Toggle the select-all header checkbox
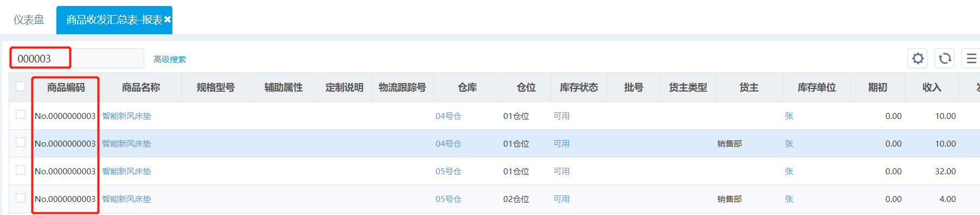The height and width of the screenshot is (215, 980). 21,86
